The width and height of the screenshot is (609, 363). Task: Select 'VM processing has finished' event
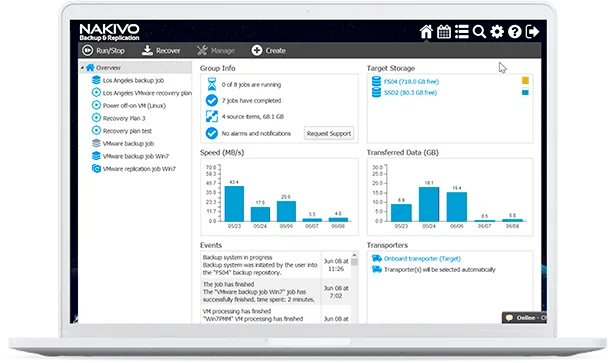[x=276, y=315]
